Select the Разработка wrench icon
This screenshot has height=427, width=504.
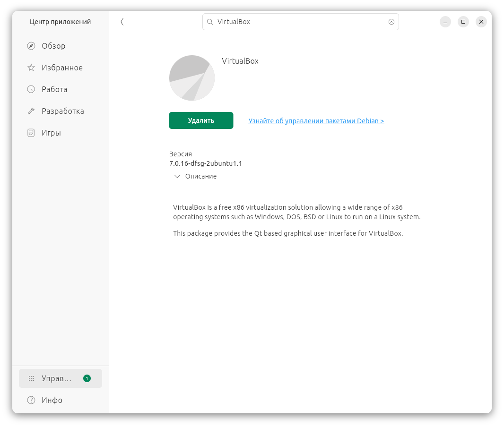click(x=31, y=111)
